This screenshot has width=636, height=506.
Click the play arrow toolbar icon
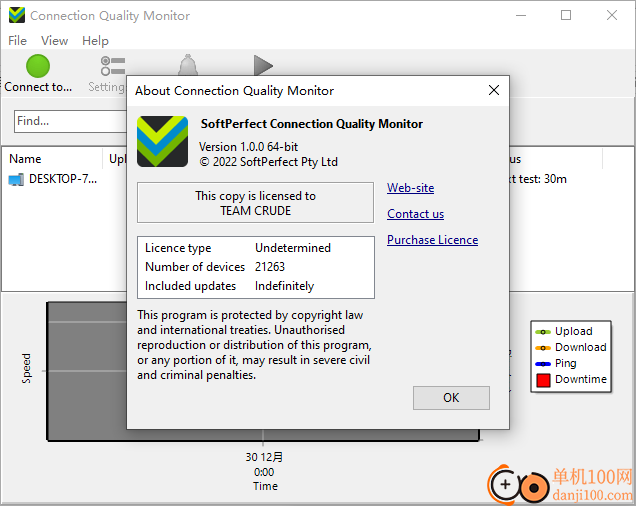263,65
